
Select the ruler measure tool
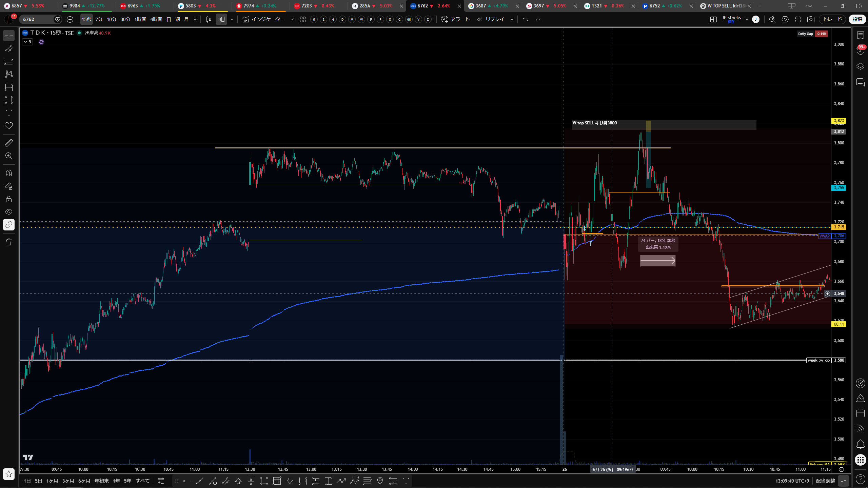[9, 143]
